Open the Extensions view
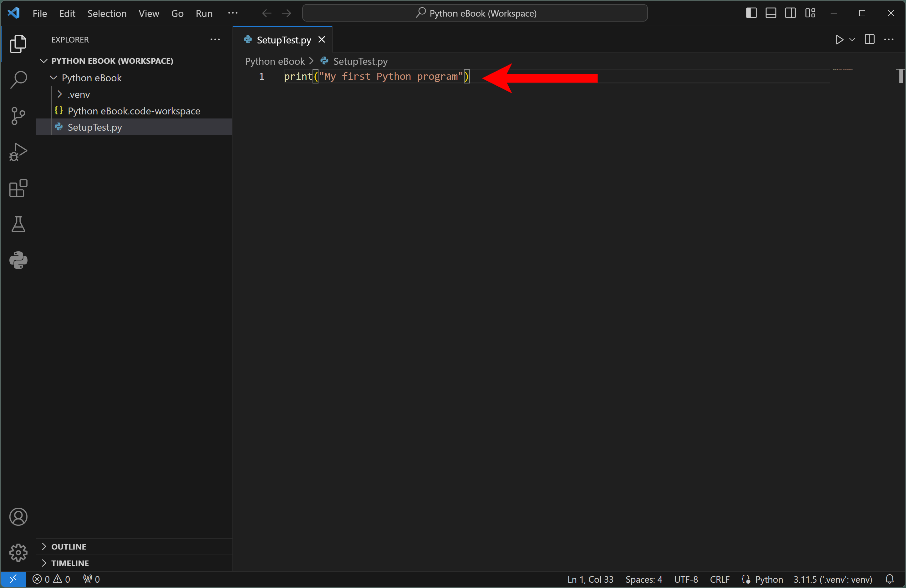 click(x=18, y=188)
